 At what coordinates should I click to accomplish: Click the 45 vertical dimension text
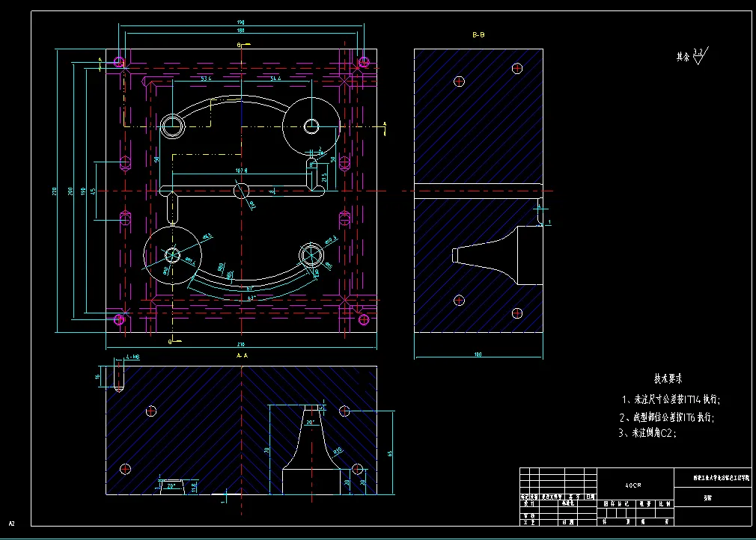click(x=93, y=191)
